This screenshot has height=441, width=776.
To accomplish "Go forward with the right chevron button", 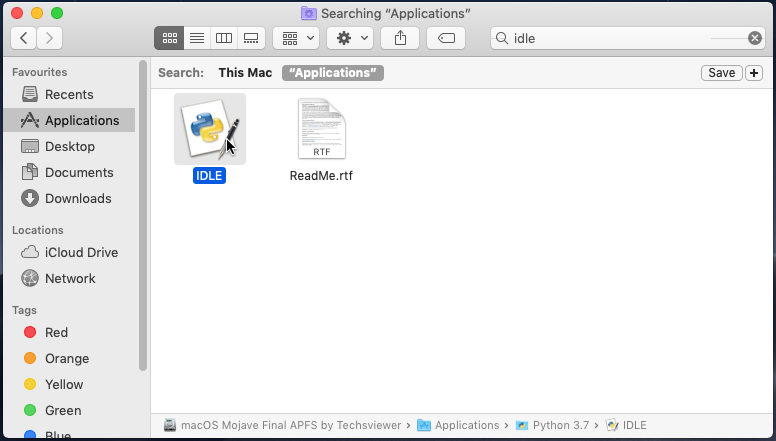I will click(x=49, y=38).
